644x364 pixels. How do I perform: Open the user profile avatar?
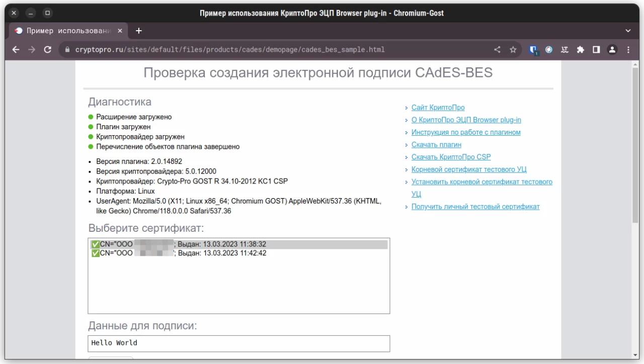tap(612, 50)
